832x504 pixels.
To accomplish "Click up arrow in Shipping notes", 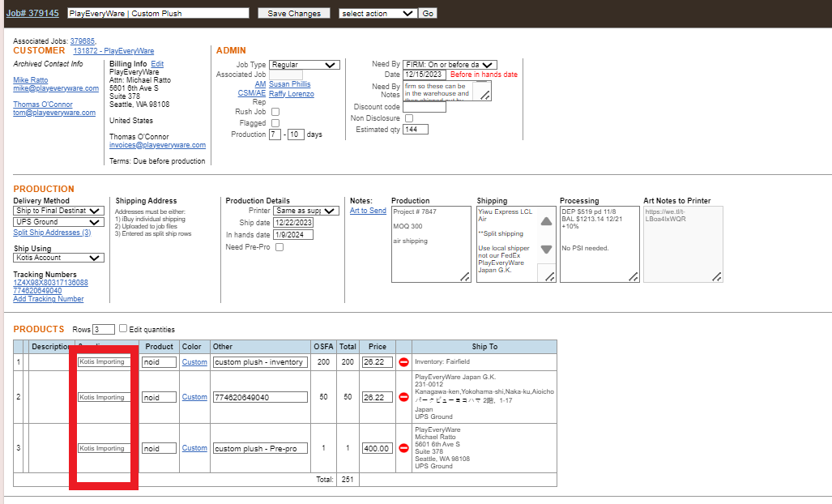I will click(547, 221).
